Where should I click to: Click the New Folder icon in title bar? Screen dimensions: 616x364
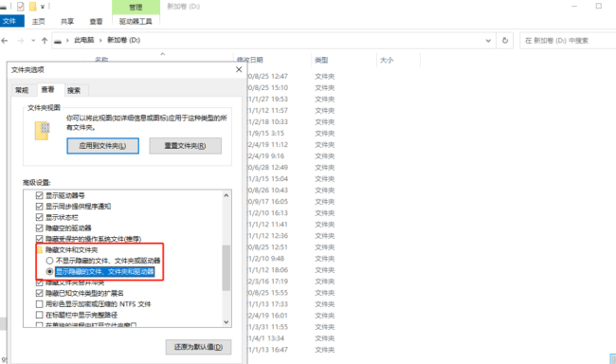(33, 7)
